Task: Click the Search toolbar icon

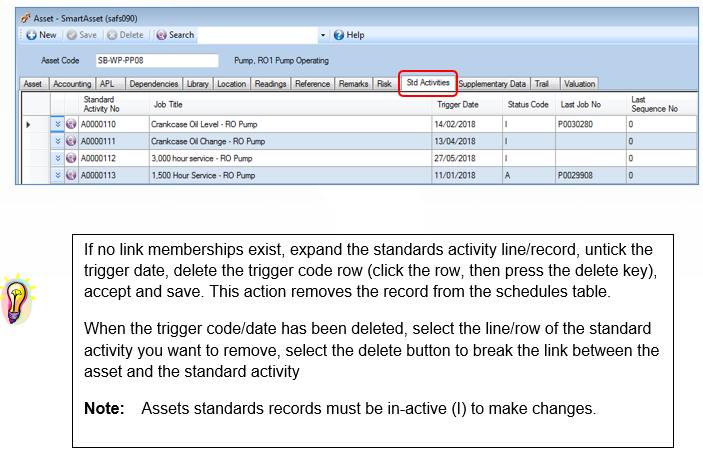Action: coord(161,35)
